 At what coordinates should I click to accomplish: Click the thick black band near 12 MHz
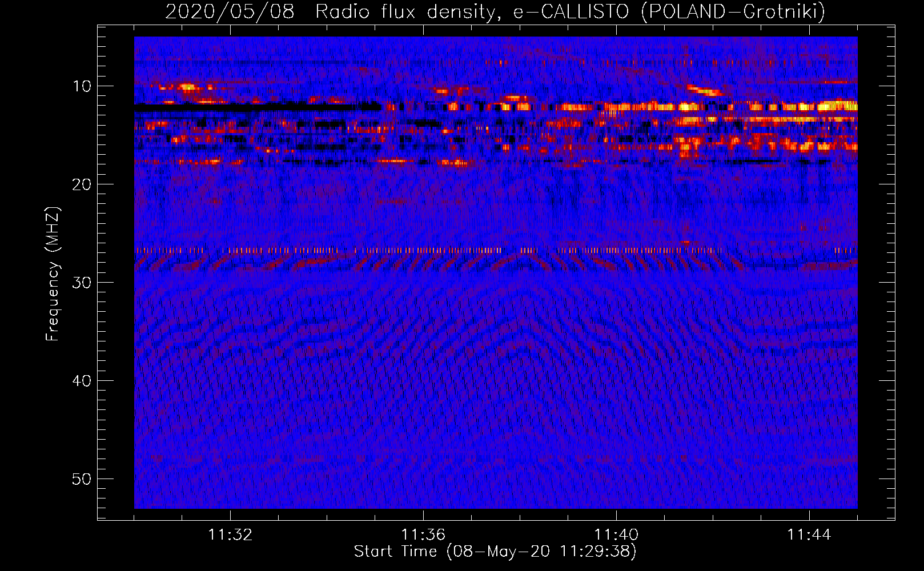[x=257, y=106]
